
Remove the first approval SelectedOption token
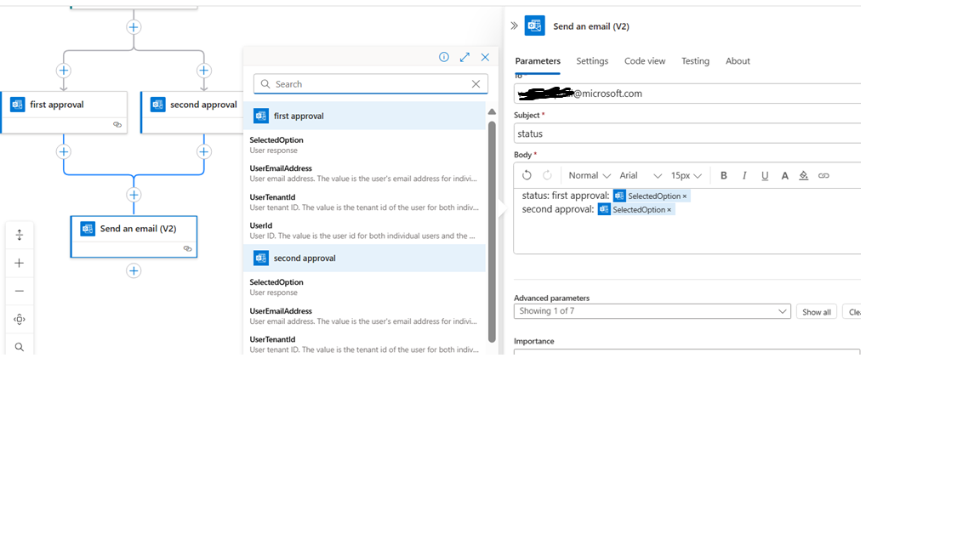pos(684,196)
